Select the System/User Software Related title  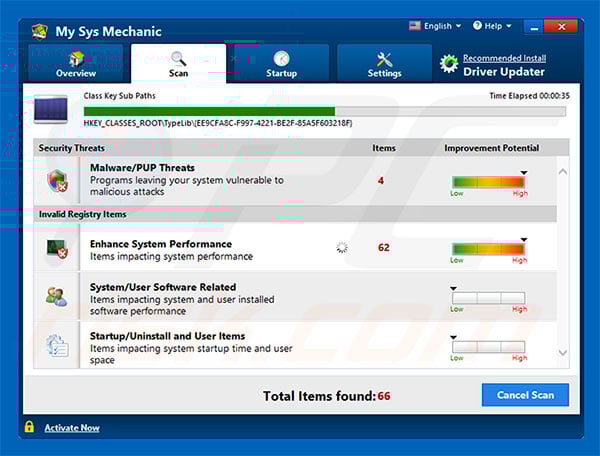pos(163,287)
